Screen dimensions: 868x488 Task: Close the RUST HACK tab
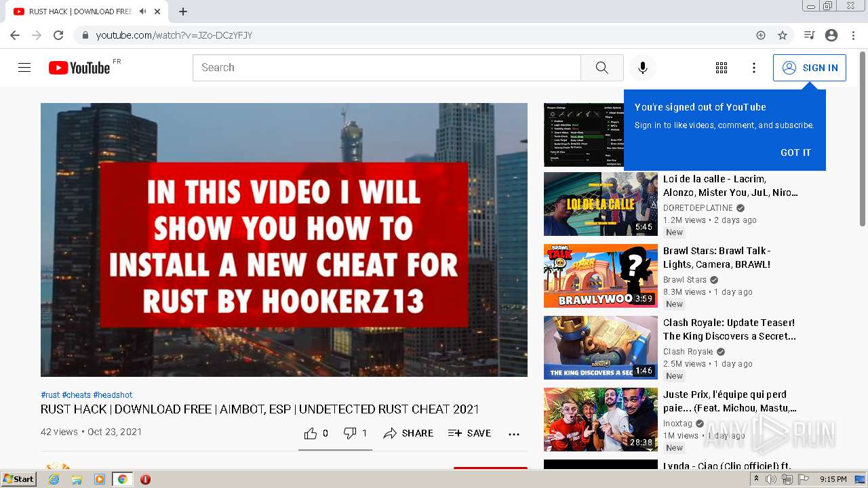(x=157, y=12)
